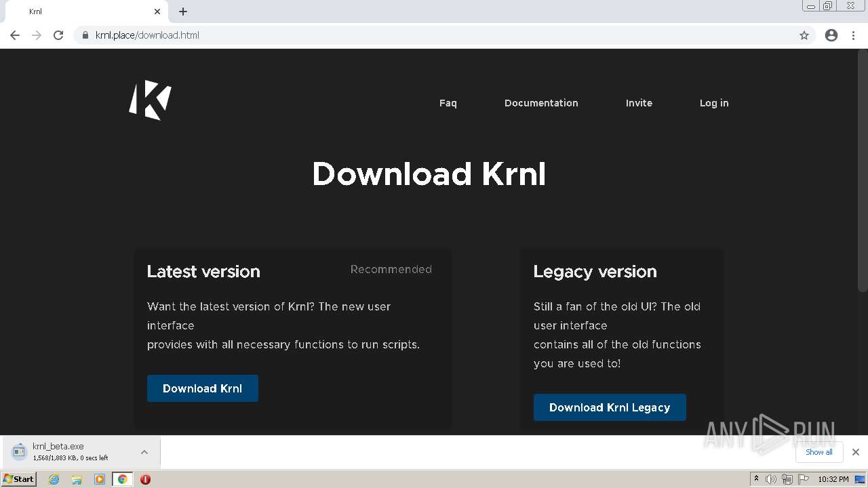This screenshot has width=868, height=488.
Task: Open the Windows Start menu
Action: [18, 479]
